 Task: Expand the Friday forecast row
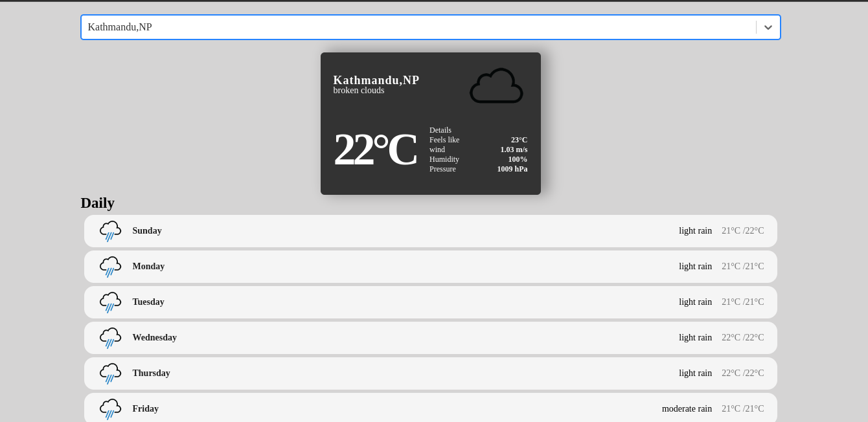coord(430,408)
